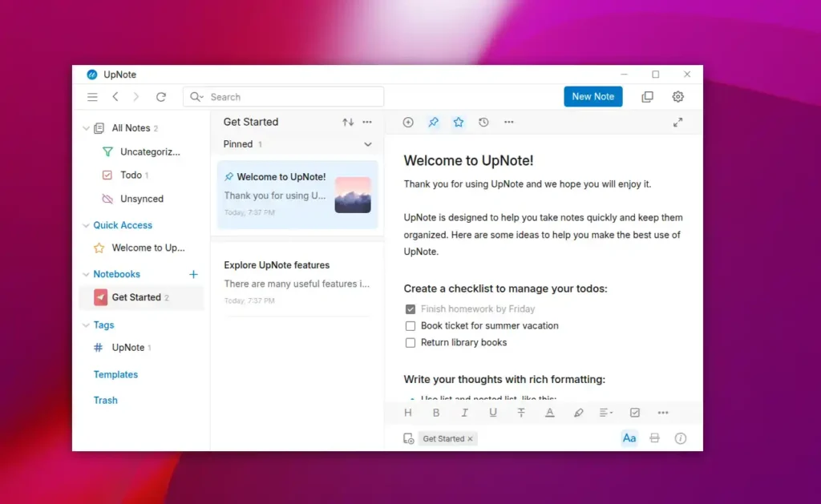Collapse the Notebooks section in sidebar
Viewport: 821px width, 504px height.
[x=86, y=274]
